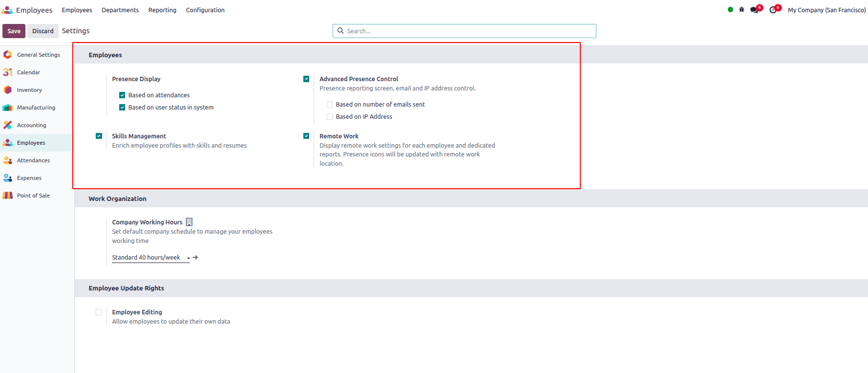The image size is (868, 373).
Task: Open the Configuration menu
Action: pos(205,10)
